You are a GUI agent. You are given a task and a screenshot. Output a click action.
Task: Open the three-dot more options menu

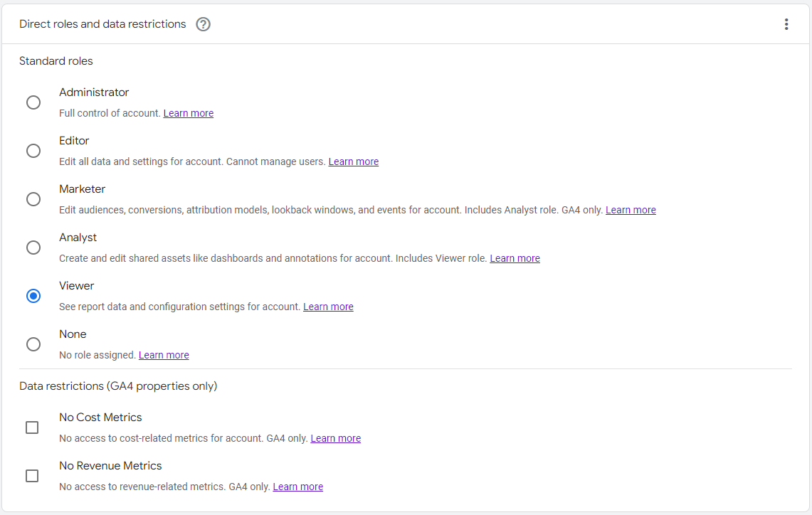(786, 24)
